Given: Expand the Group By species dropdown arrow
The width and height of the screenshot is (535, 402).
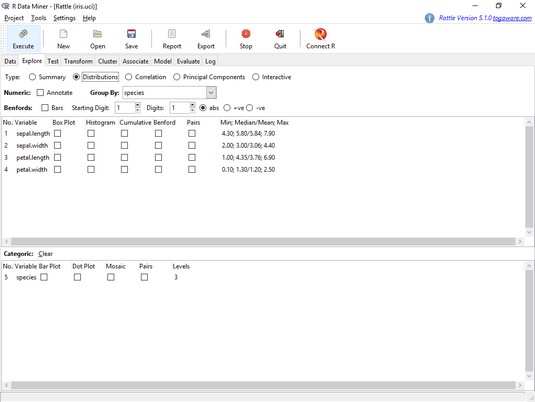Looking at the screenshot, I should [x=211, y=92].
